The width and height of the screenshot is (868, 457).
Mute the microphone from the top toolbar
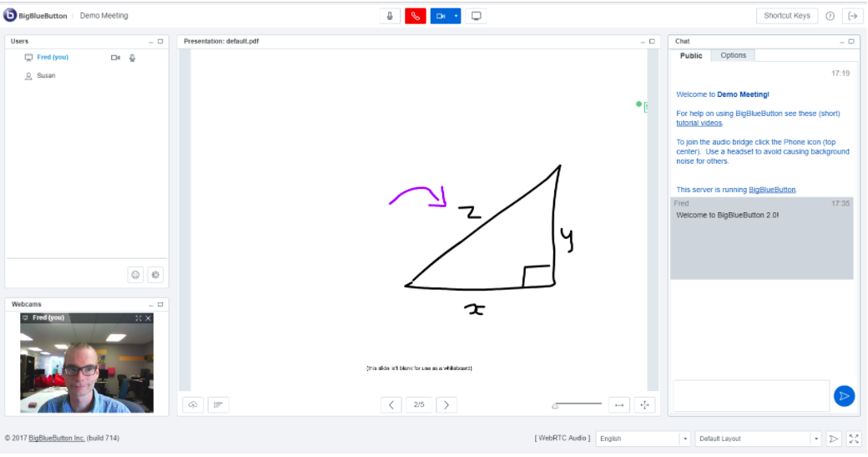390,16
